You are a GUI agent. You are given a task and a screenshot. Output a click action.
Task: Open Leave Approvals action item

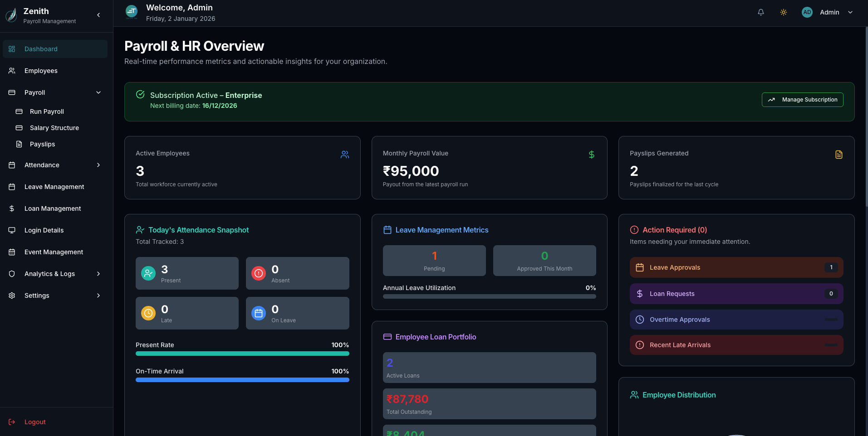pyautogui.click(x=736, y=267)
